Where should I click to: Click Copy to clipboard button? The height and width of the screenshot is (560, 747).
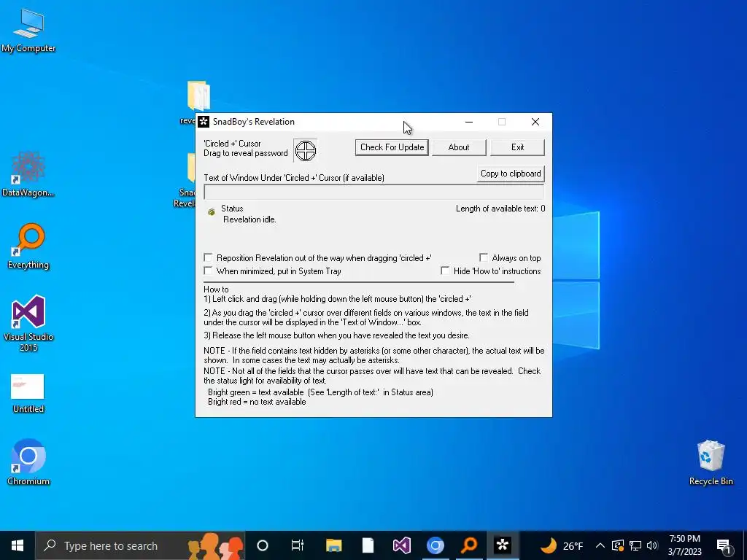[511, 174]
